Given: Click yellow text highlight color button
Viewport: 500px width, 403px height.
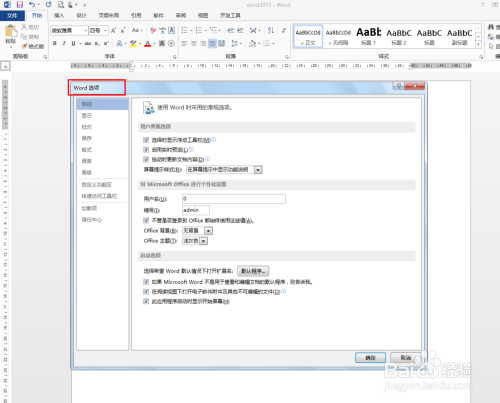Looking at the screenshot, I should pyautogui.click(x=133, y=44).
